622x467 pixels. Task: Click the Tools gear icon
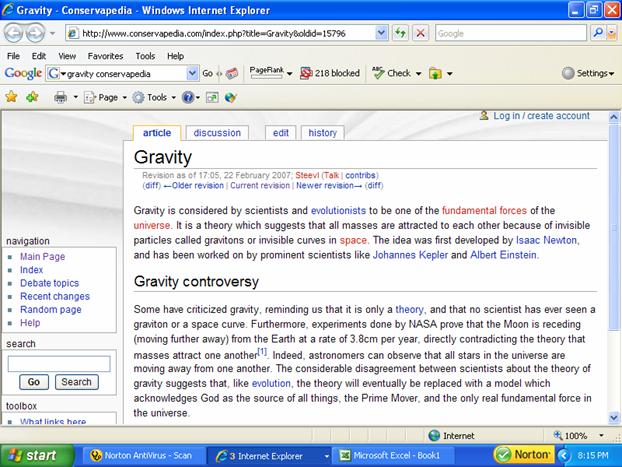(138, 97)
